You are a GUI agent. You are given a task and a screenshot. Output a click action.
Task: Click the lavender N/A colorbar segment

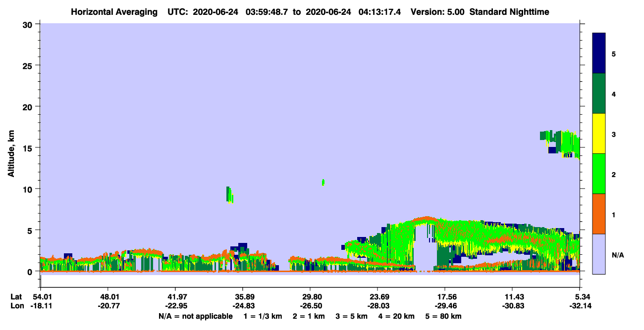click(599, 254)
